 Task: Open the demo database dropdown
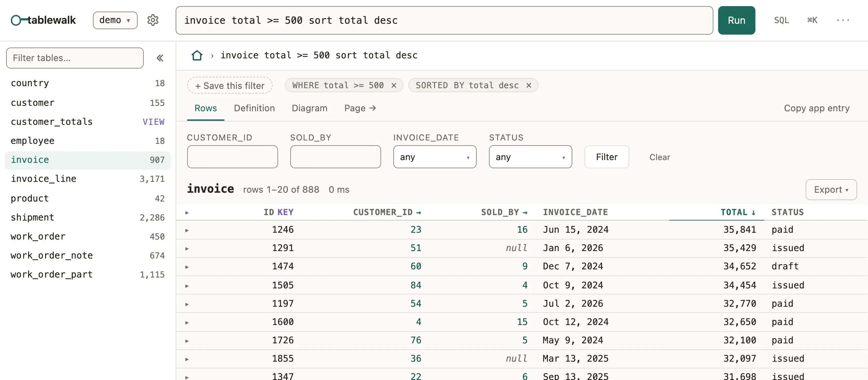(x=115, y=20)
